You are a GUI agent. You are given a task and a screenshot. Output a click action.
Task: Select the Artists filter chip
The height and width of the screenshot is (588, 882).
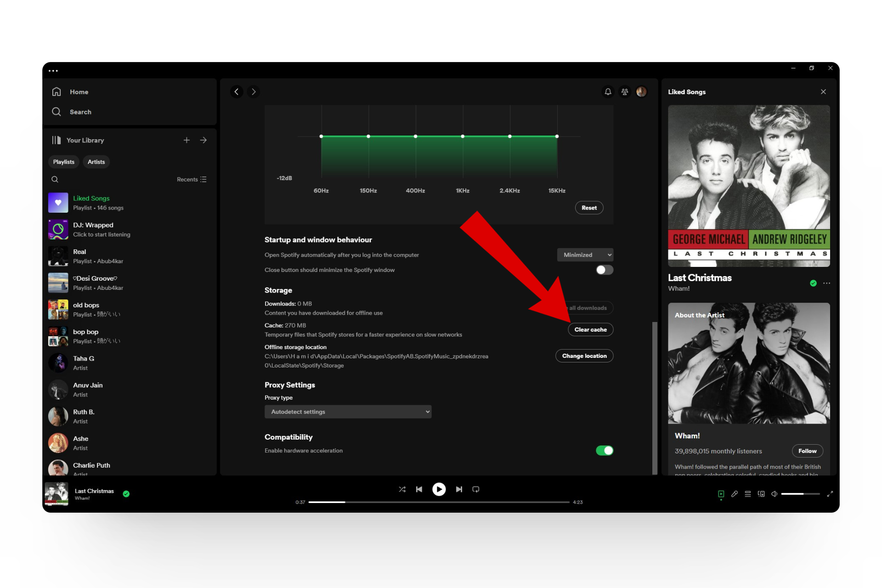pyautogui.click(x=96, y=162)
